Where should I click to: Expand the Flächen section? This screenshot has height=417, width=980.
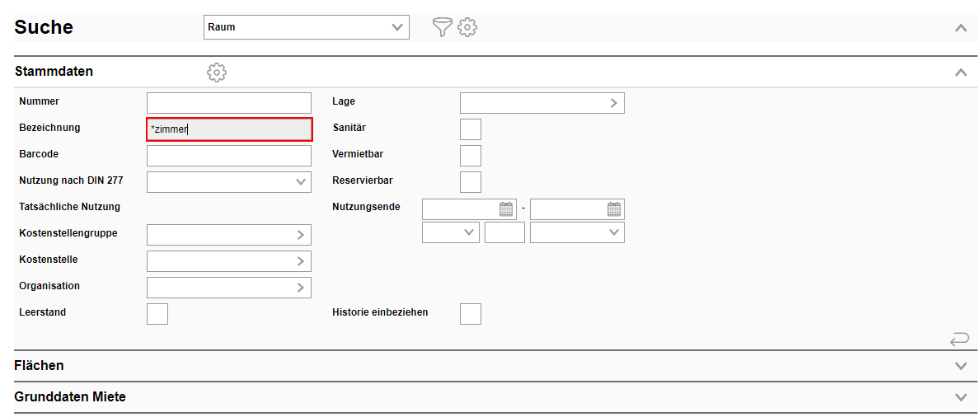click(960, 366)
